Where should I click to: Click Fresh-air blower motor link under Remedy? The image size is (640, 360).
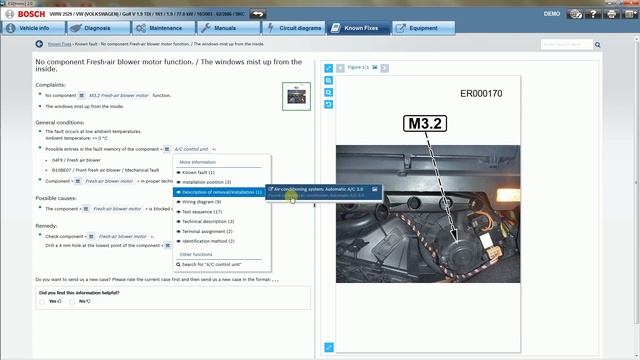pyautogui.click(x=122, y=237)
